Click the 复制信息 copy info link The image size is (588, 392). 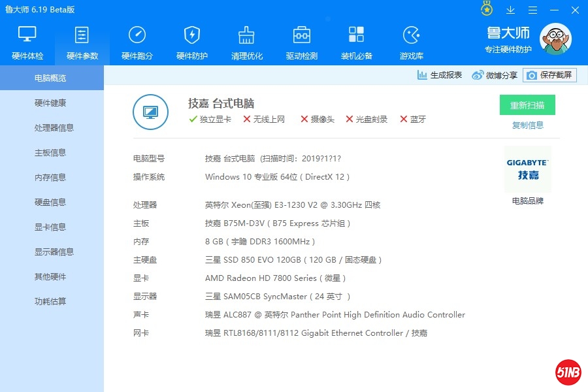point(527,125)
